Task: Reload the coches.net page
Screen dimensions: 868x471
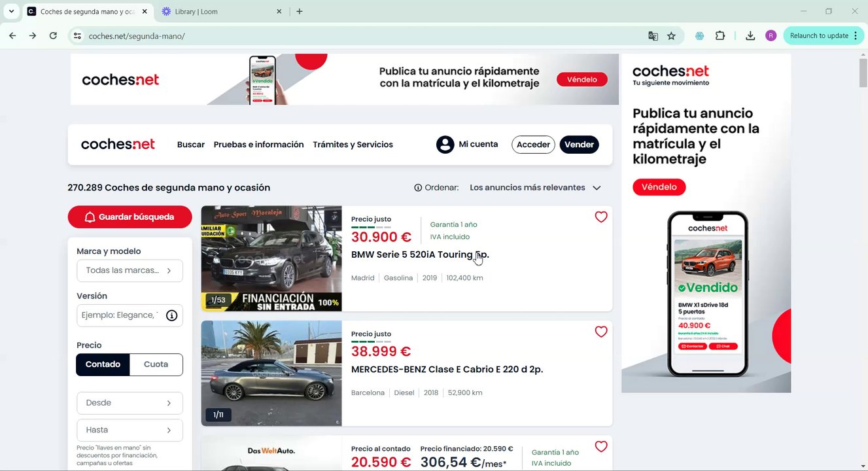Action: coord(53,35)
